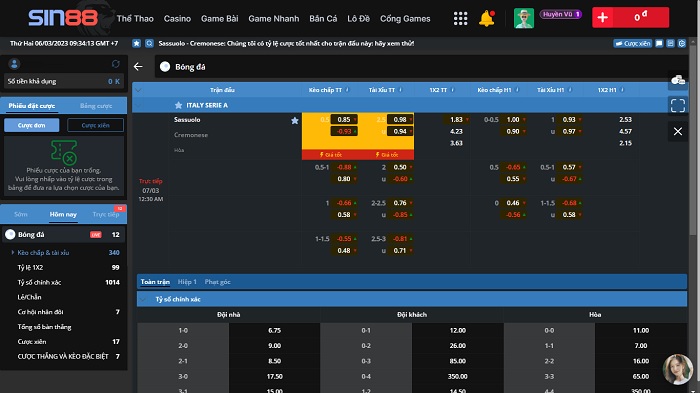The height and width of the screenshot is (393, 700).
Task: Open the Thể Thao menu
Action: coord(135,19)
